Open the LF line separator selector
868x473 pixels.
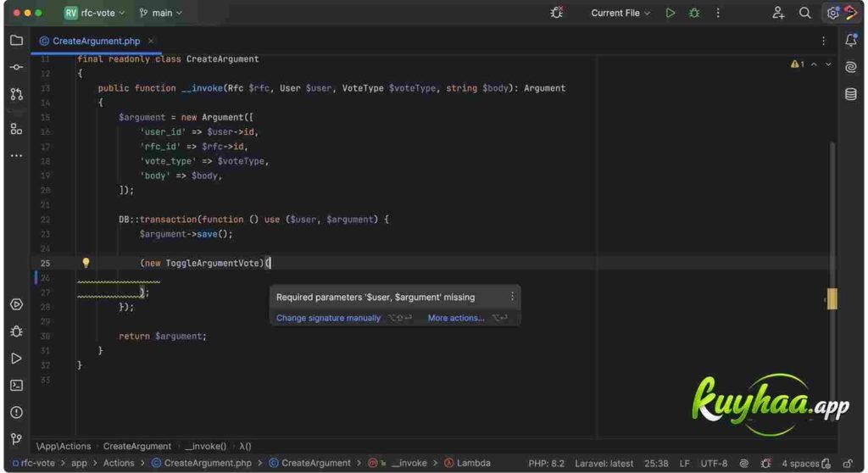(x=684, y=463)
